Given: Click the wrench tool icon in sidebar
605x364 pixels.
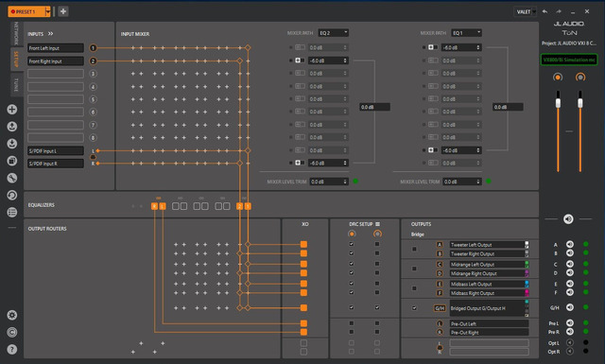Looking at the screenshot, I should pyautogui.click(x=12, y=178).
